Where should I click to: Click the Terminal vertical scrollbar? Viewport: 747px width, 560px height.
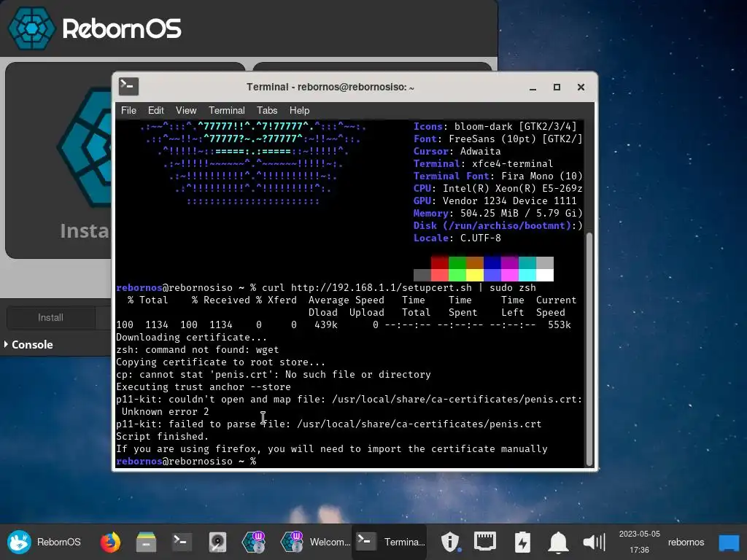coord(589,349)
